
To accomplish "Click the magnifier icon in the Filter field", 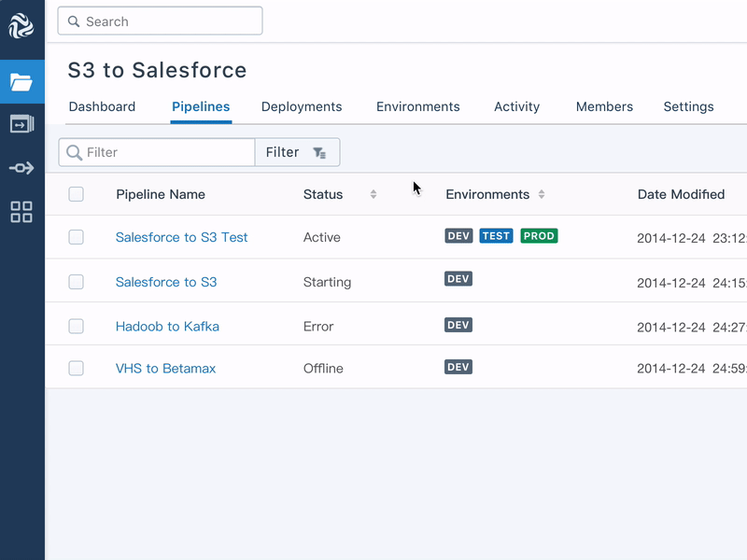I will [x=75, y=152].
